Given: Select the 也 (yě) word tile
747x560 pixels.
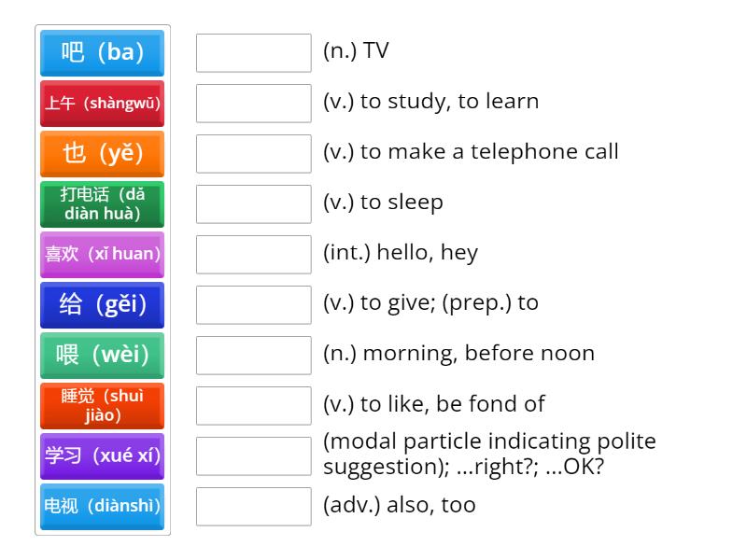Looking at the screenshot, I should (102, 154).
